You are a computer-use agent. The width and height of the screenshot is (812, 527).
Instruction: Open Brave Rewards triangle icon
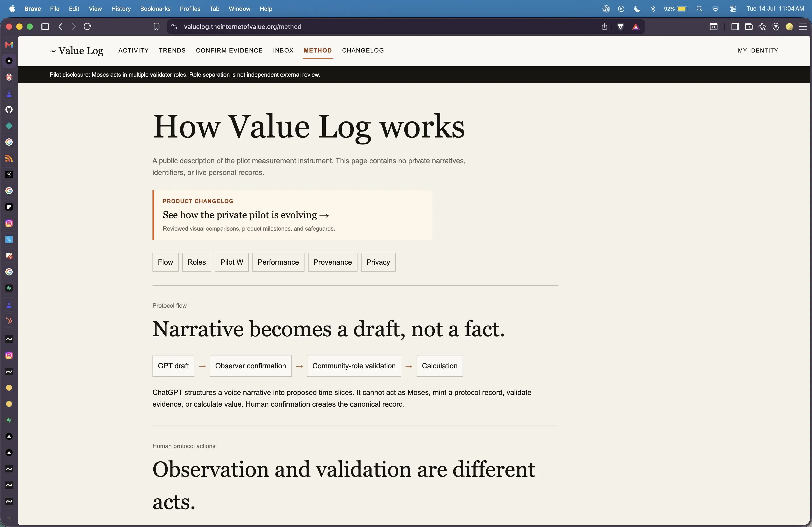pyautogui.click(x=636, y=27)
